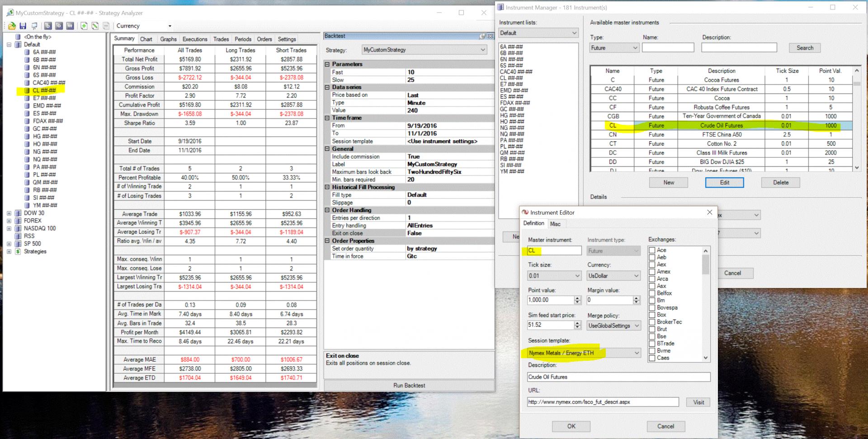Check the Belfox exchange checkbox

652,293
